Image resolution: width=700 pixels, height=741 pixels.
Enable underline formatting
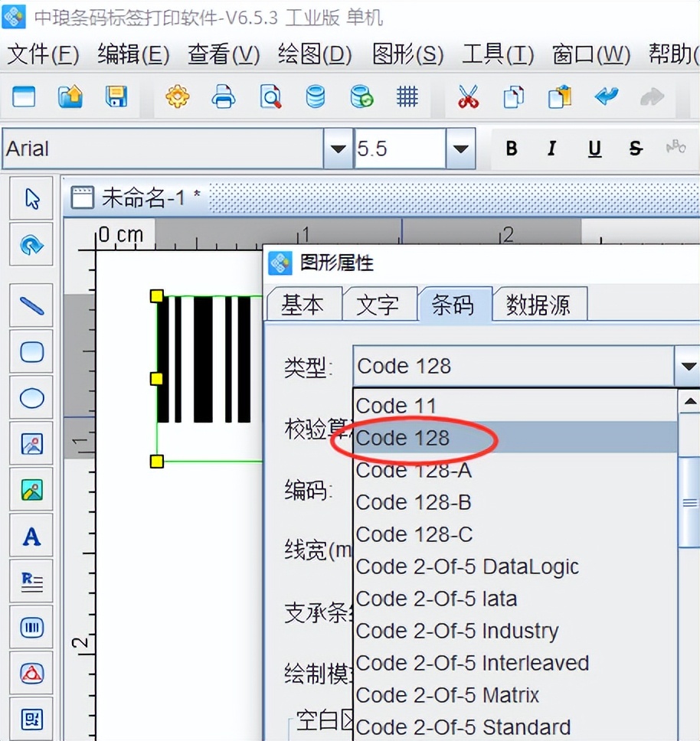594,149
